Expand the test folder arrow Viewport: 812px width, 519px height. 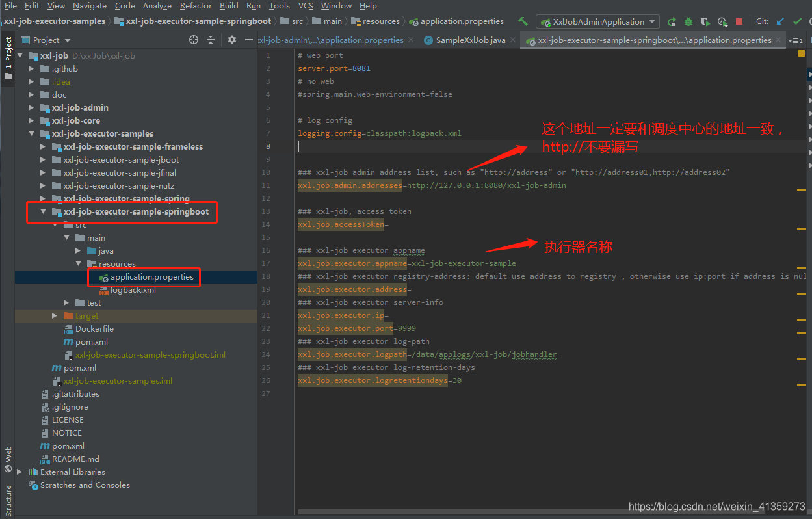[66, 302]
